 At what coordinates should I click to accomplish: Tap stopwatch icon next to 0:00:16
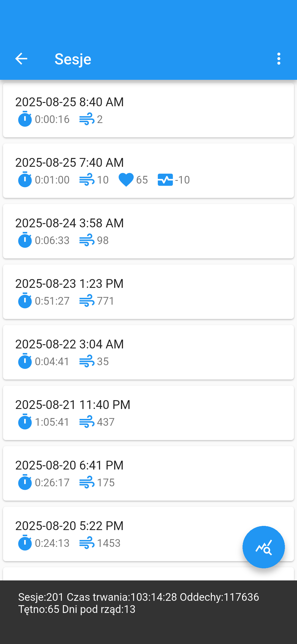(25, 119)
